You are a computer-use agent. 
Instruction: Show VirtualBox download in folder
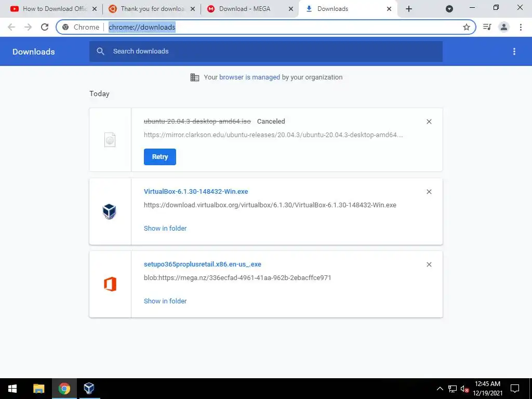[x=165, y=229]
